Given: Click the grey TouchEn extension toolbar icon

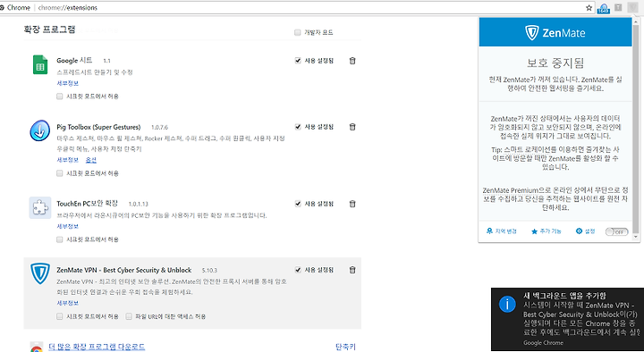Looking at the screenshot, I should (618, 7).
